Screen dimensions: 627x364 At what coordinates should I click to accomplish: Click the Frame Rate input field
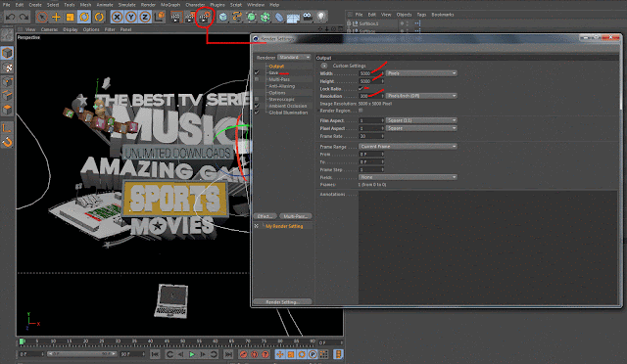(371, 136)
